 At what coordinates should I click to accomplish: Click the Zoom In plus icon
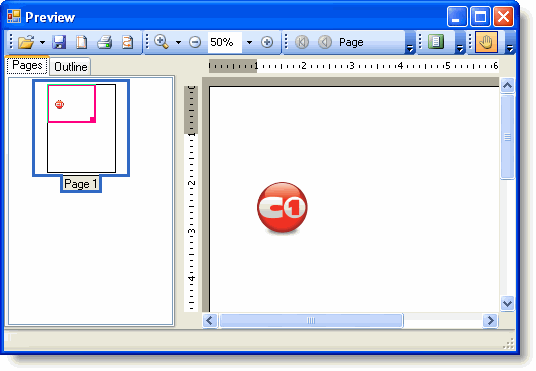tap(267, 42)
